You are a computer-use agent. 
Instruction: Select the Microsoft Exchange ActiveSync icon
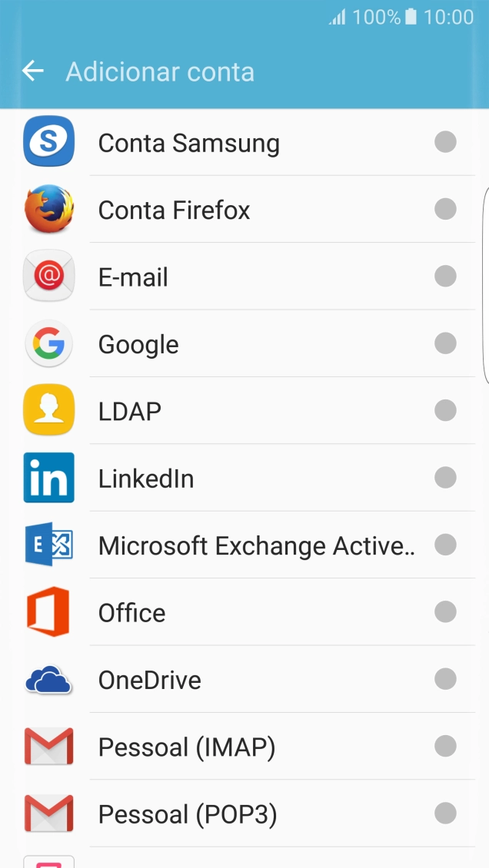(x=48, y=545)
